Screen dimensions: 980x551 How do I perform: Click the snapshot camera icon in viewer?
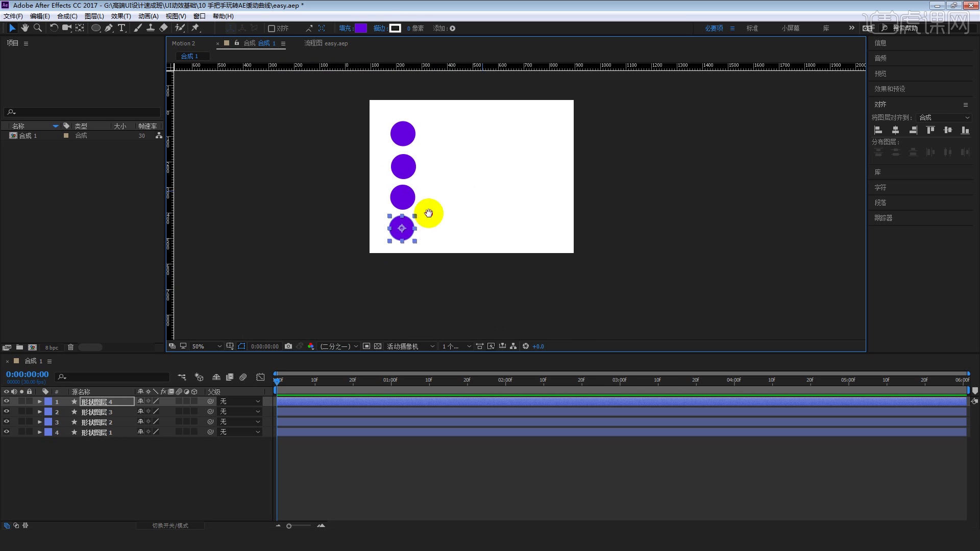click(288, 346)
